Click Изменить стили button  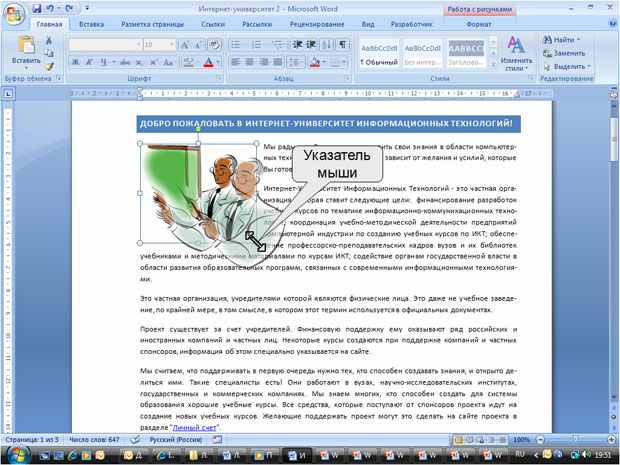[516, 53]
